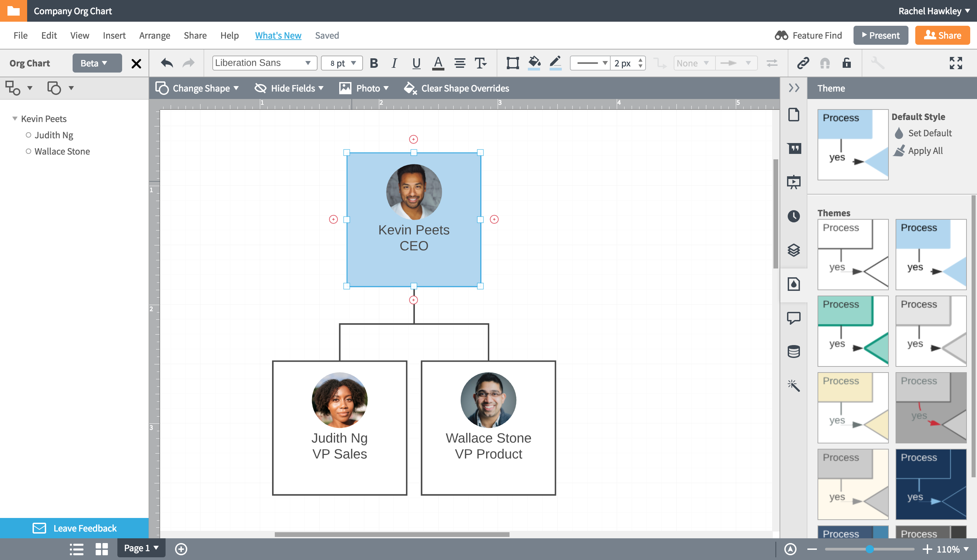Viewport: 977px width, 560px height.
Task: Toggle italic formatting on text
Action: pyautogui.click(x=394, y=63)
